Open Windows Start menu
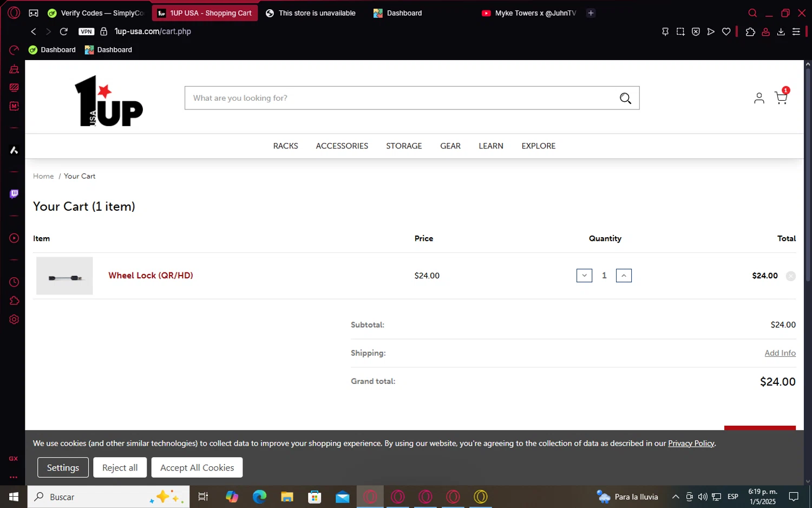812x508 pixels. pyautogui.click(x=14, y=497)
